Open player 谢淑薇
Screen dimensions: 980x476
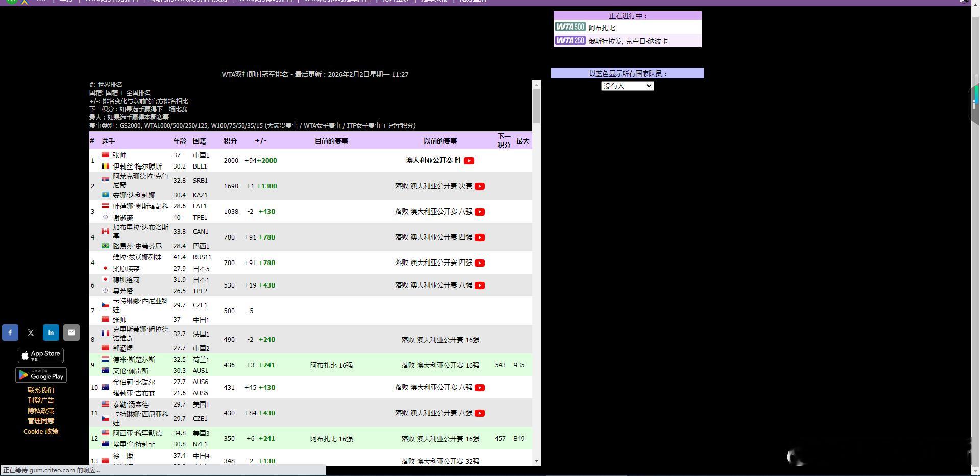click(x=123, y=218)
